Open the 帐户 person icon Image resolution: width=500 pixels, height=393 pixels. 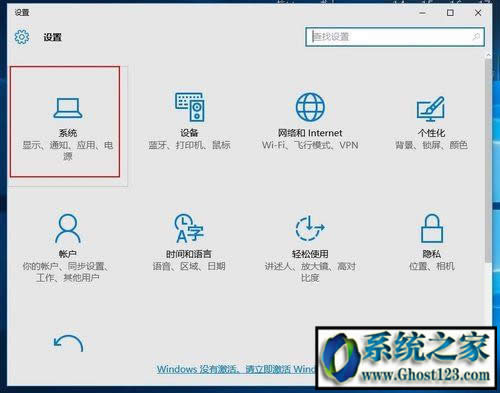point(68,228)
